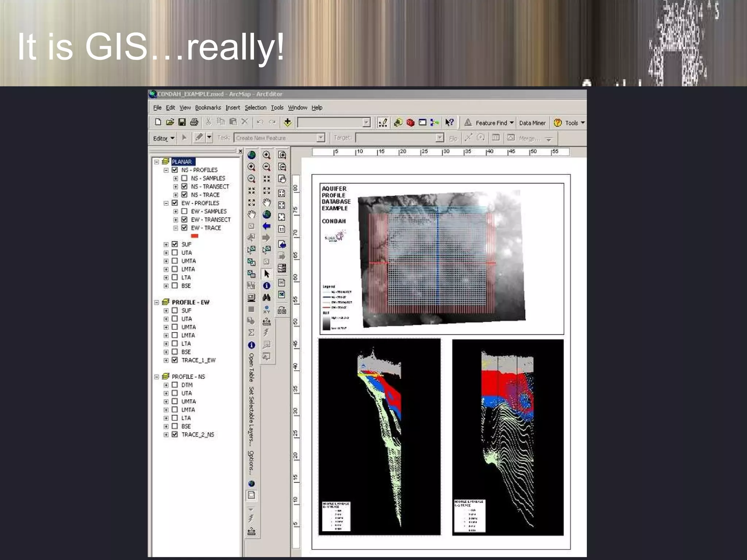Screen dimensions: 747x560
Task: Toggle the Editor Toolbar pencil-dots icon
Action: pos(383,122)
